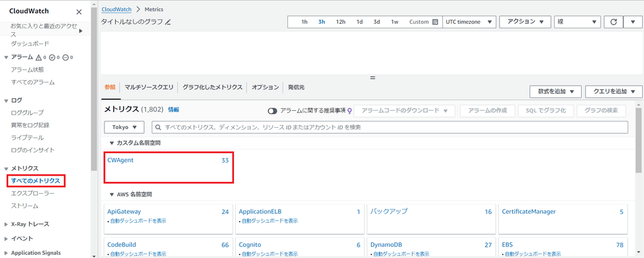Collapse the メトリクス sidebar section
The image size is (644, 258).
coord(6,169)
